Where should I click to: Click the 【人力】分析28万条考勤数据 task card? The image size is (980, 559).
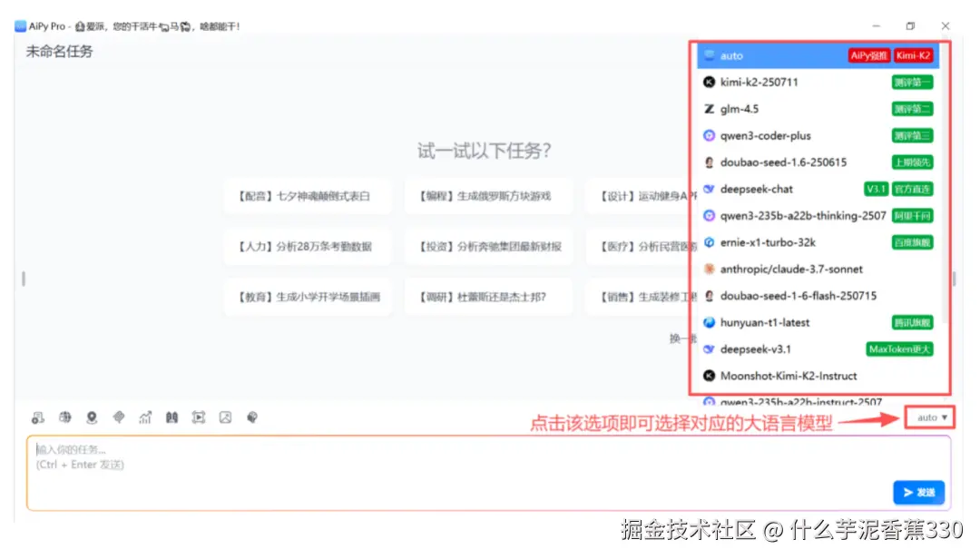(x=308, y=246)
